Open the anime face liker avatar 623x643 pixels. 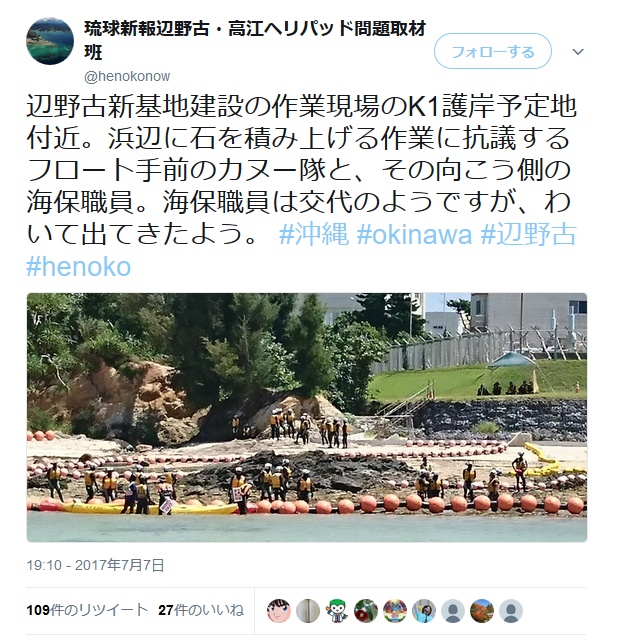279,611
